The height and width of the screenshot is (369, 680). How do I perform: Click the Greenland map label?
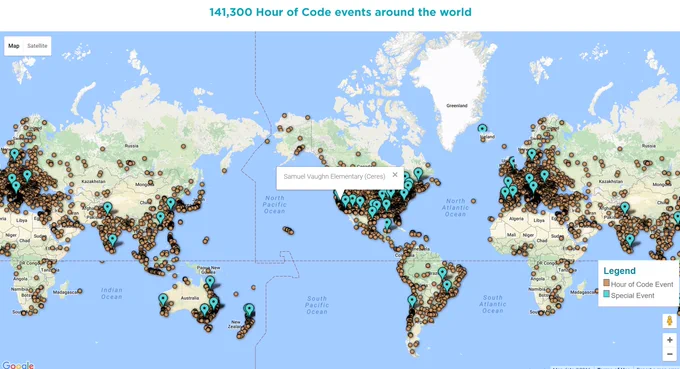457,105
